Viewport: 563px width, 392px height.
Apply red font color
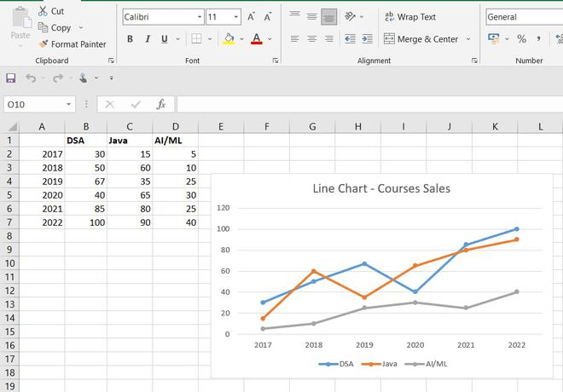257,38
